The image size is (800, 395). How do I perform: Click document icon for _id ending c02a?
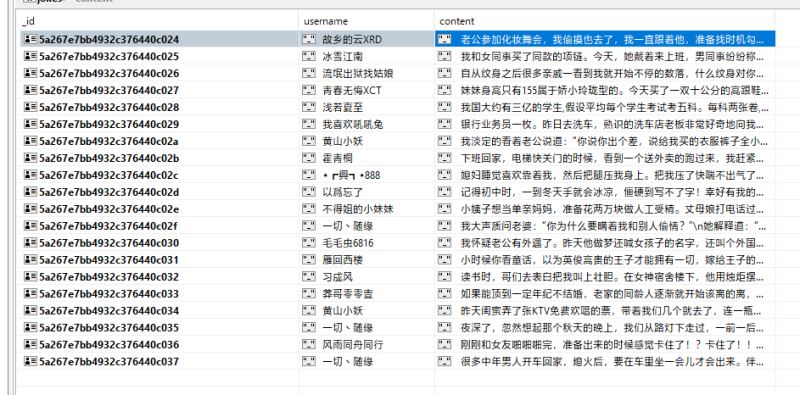pyautogui.click(x=31, y=141)
